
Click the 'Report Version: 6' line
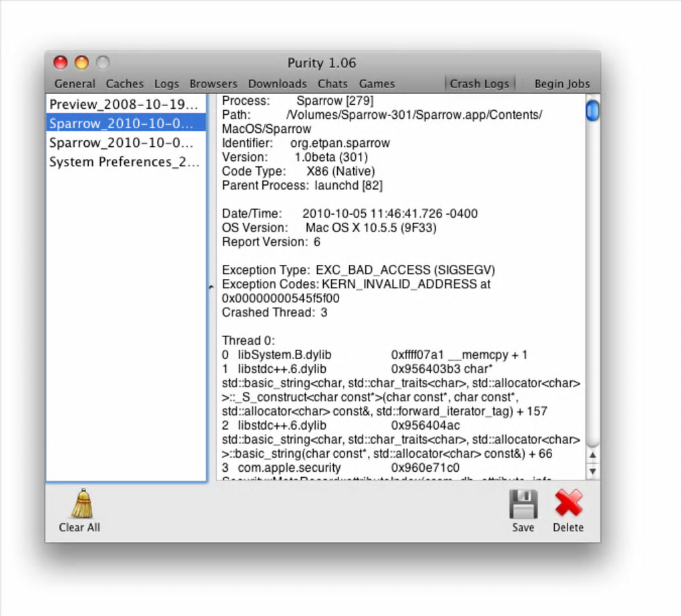tap(271, 242)
